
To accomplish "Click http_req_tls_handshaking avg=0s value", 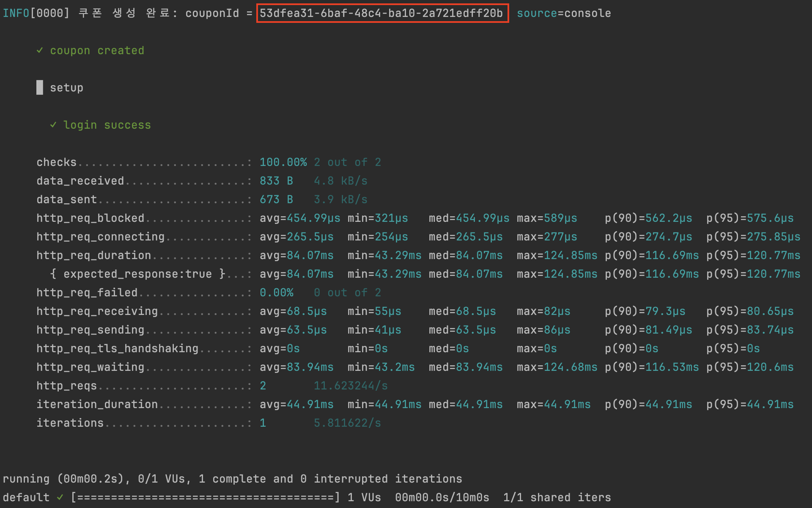I will (x=280, y=348).
